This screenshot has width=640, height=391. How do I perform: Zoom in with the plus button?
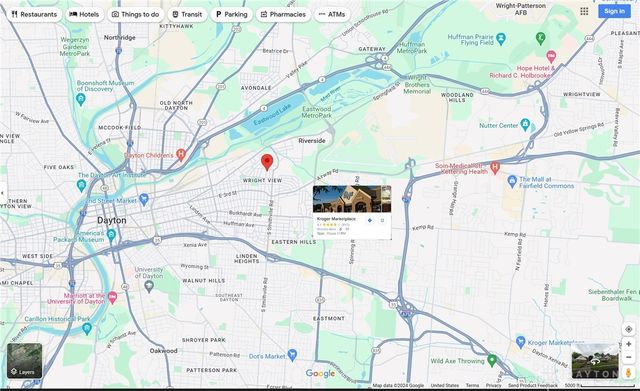629,344
